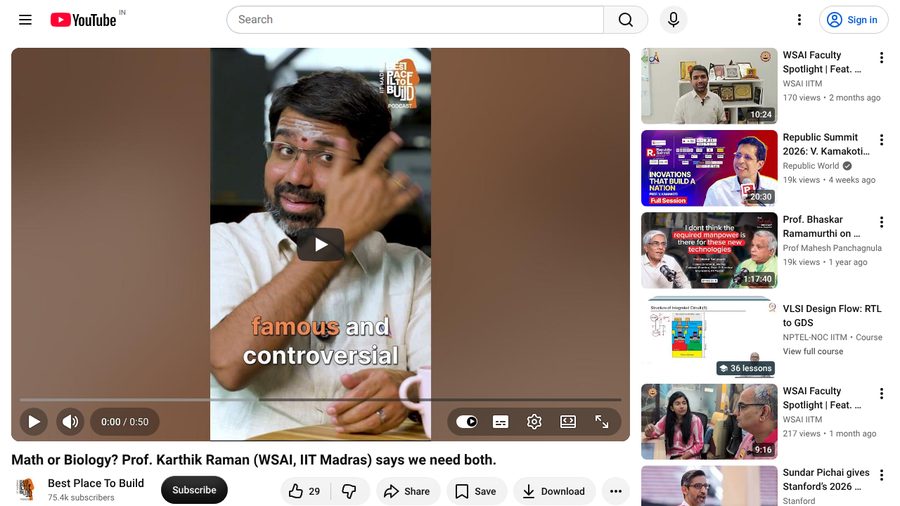The width and height of the screenshot is (900, 506).
Task: Open options menu for 170 views WSAI video
Action: tap(881, 57)
